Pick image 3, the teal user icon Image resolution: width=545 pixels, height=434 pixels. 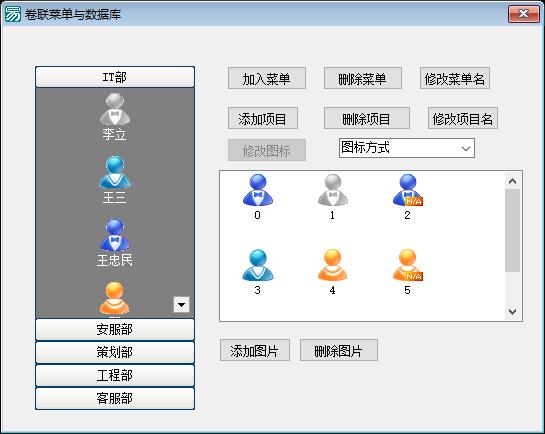click(x=258, y=265)
